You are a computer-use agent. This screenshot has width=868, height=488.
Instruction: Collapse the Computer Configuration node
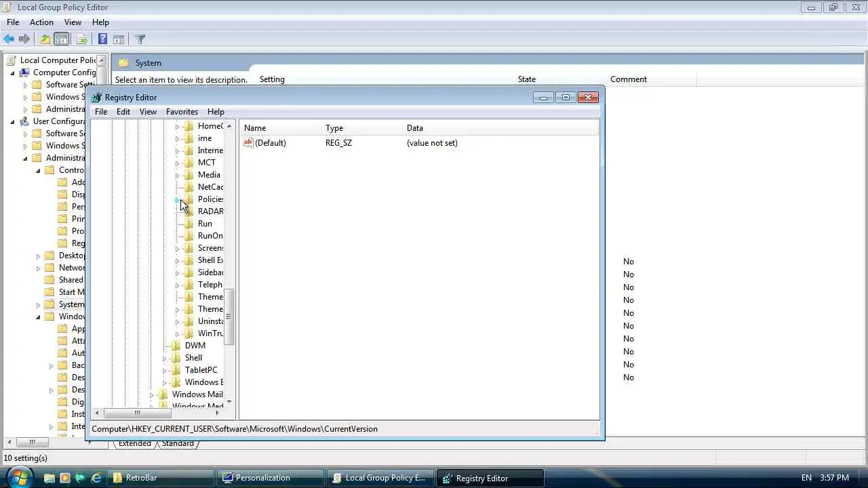click(12, 73)
